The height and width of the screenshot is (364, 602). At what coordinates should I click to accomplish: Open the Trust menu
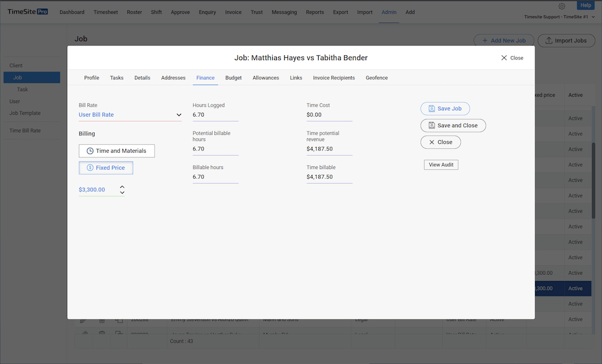click(x=256, y=12)
